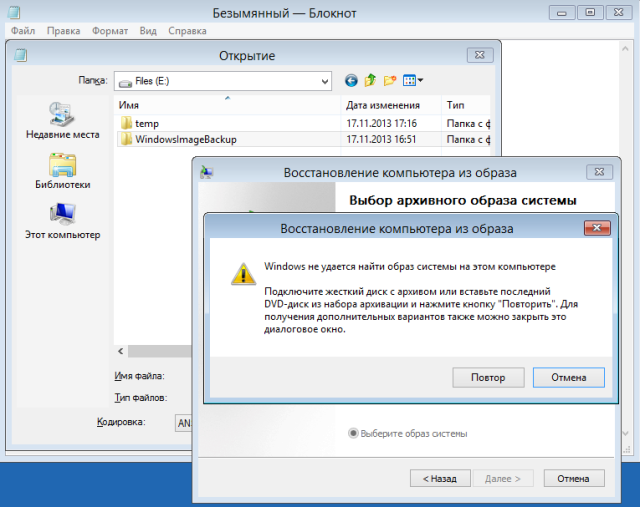Click left arrow of horizontal scrollbar
640x507 pixels.
pos(121,351)
